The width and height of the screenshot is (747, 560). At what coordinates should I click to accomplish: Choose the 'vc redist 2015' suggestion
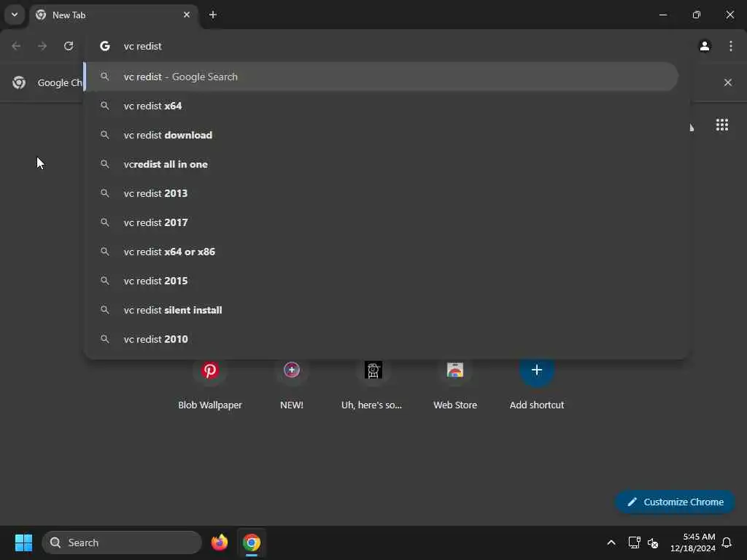(x=381, y=281)
